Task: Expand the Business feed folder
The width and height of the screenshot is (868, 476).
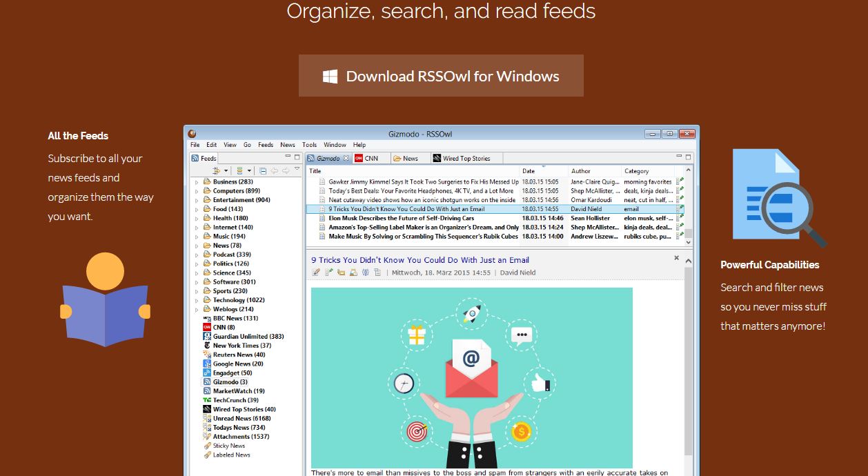Action: tap(196, 182)
